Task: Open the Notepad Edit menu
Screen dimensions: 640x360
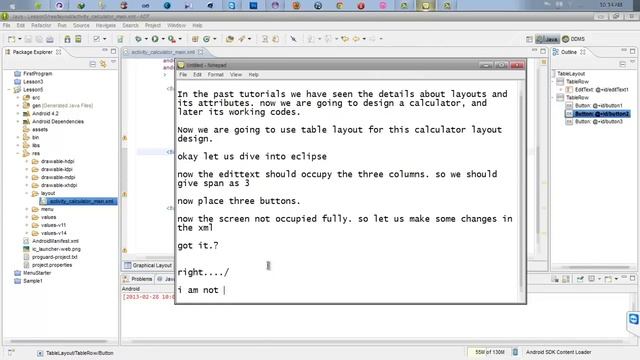Action: coord(198,75)
